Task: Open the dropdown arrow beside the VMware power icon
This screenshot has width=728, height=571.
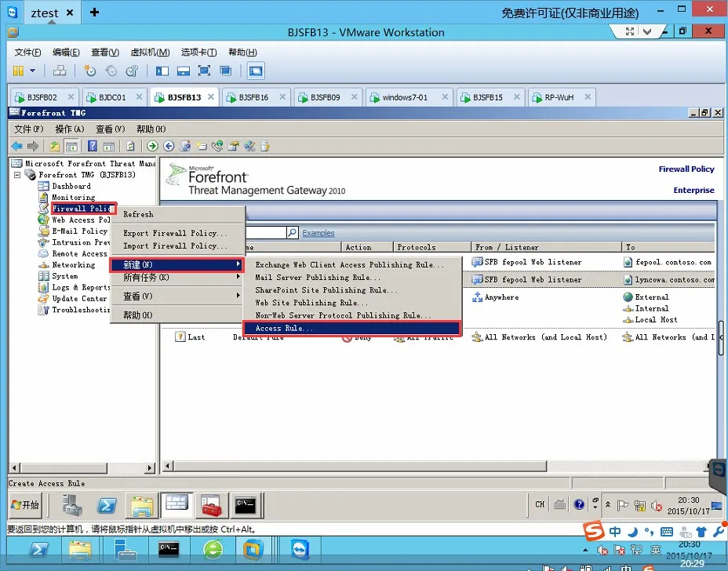Action: pos(32,71)
